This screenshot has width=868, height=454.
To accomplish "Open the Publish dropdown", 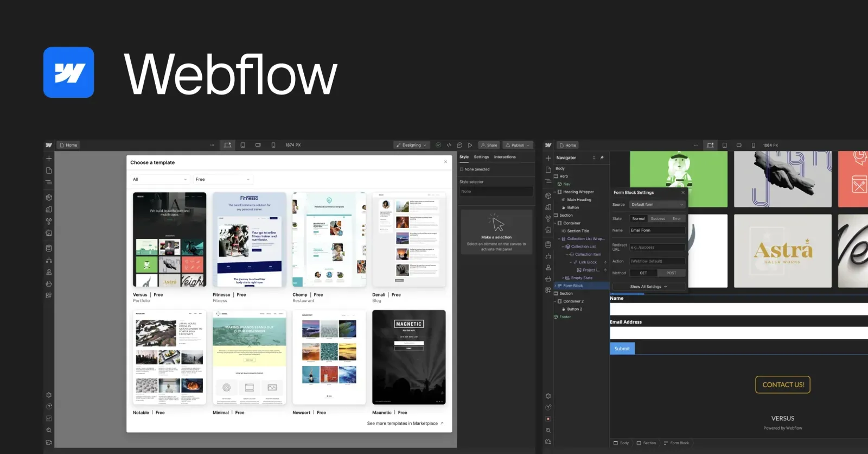I will [x=518, y=145].
